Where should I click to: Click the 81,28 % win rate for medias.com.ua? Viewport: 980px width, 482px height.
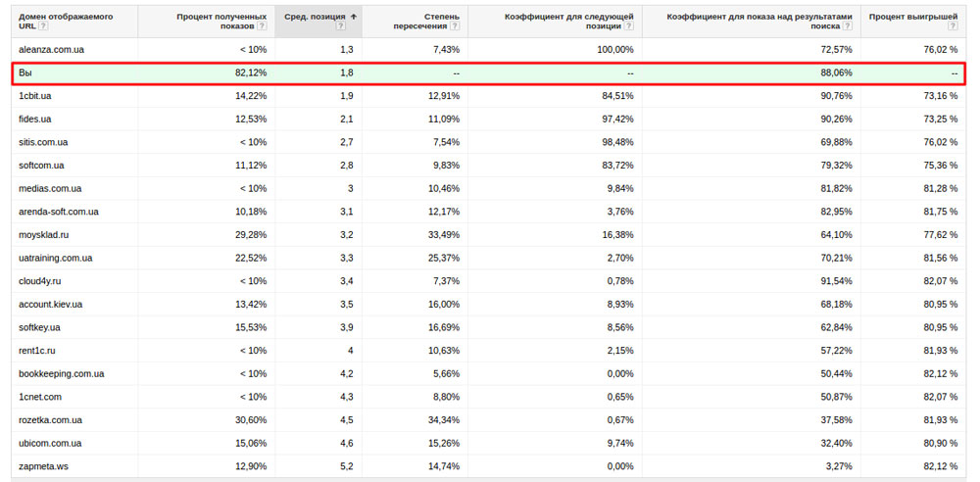(941, 189)
